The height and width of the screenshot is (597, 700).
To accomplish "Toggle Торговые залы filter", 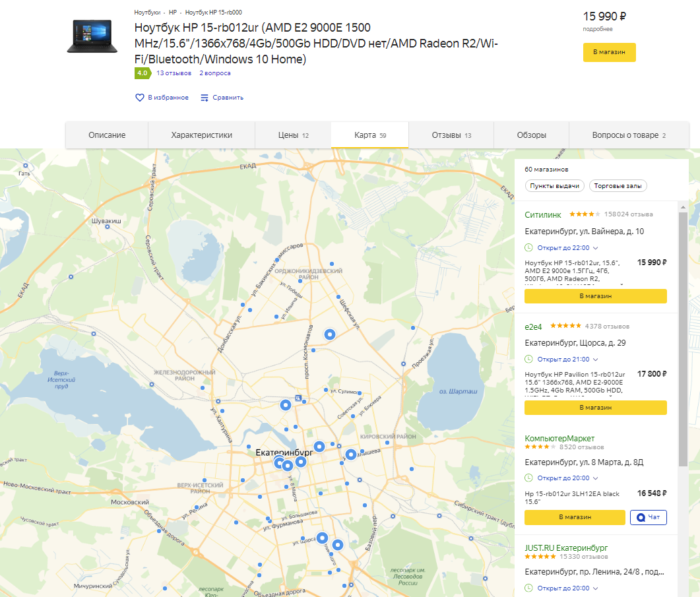I will pos(618,186).
